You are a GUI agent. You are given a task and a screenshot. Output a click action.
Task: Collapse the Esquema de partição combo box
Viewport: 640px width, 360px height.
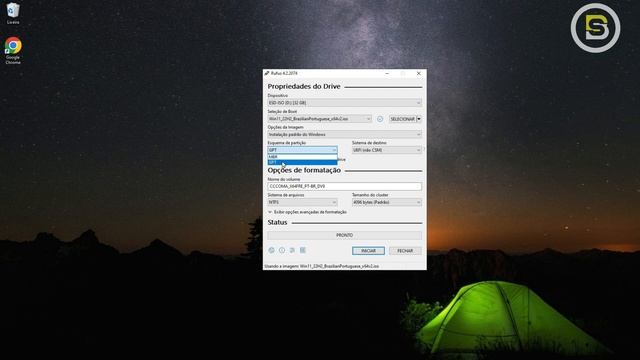[x=302, y=150]
